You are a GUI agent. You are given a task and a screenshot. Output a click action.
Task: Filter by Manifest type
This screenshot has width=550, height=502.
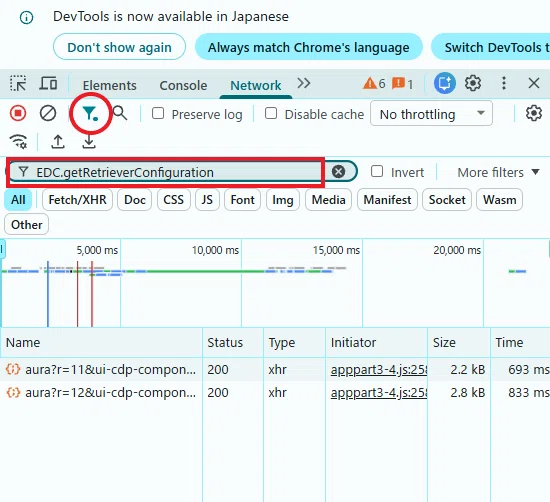click(387, 200)
